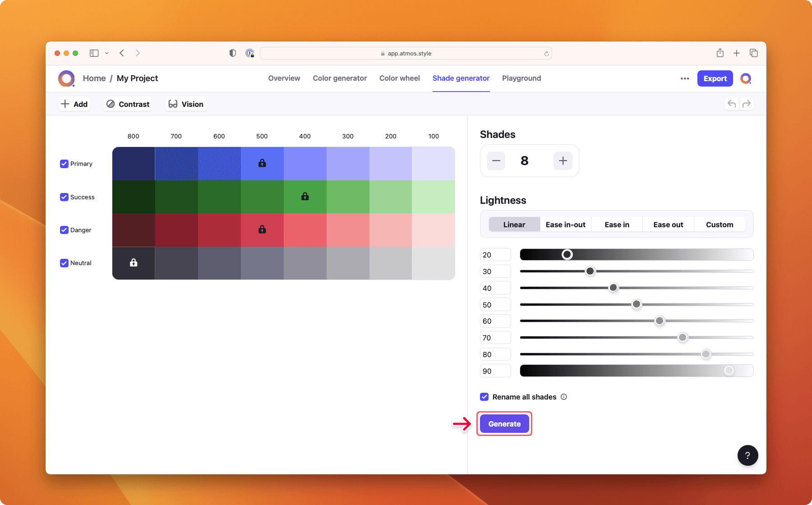Increase shades count with plus button
The width and height of the screenshot is (812, 505).
point(563,161)
